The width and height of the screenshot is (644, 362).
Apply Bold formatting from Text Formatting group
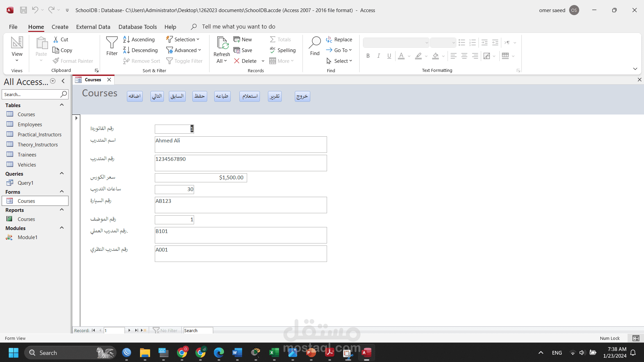point(368,56)
